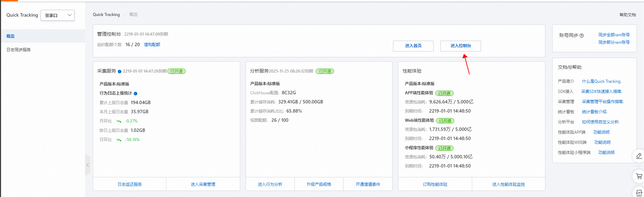Click 升级产品规格

(x=319, y=184)
